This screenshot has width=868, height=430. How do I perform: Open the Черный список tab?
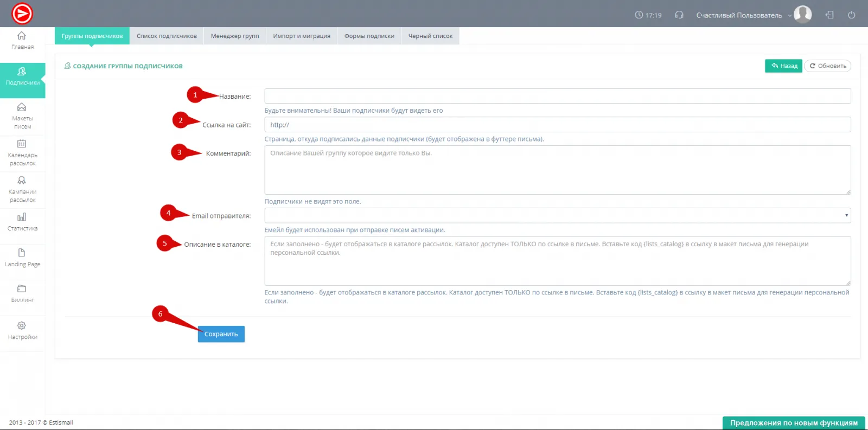click(x=430, y=36)
